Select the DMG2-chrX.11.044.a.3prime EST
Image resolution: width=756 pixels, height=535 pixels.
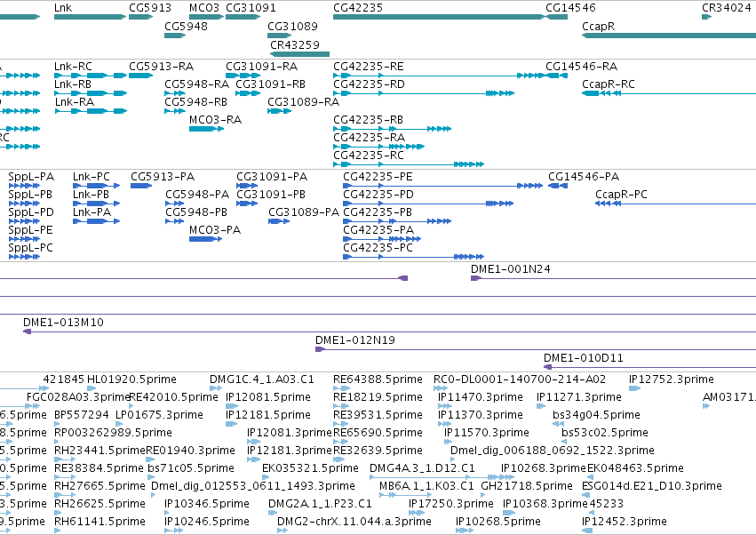pos(283,531)
